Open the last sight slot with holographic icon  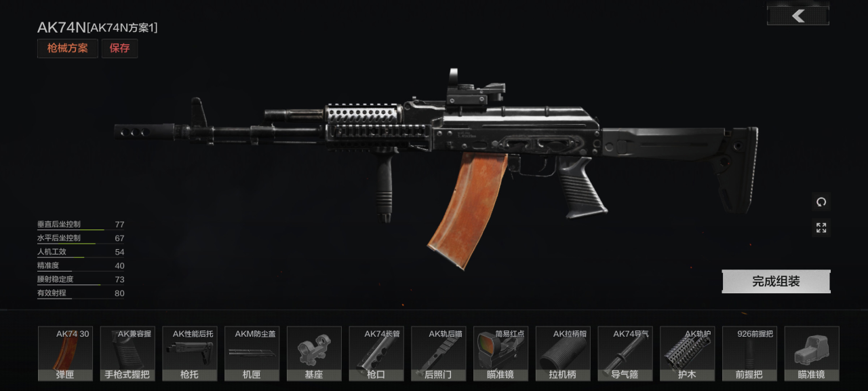(x=812, y=354)
